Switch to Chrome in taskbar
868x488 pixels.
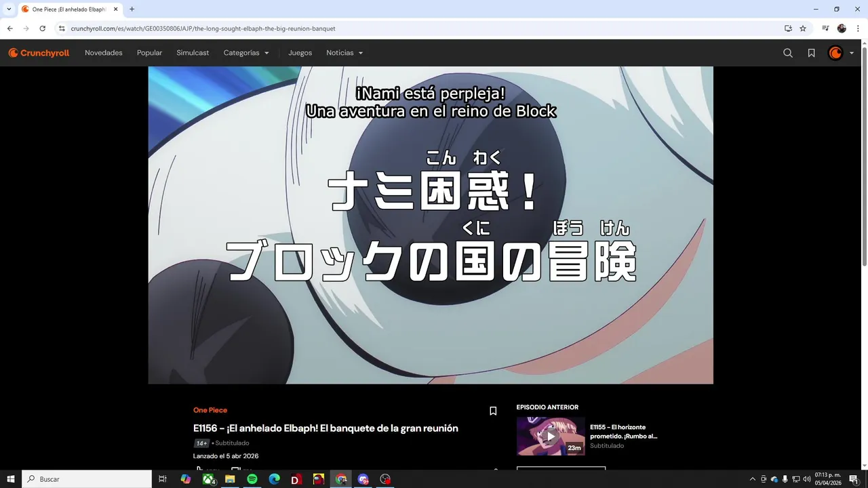coord(341,479)
